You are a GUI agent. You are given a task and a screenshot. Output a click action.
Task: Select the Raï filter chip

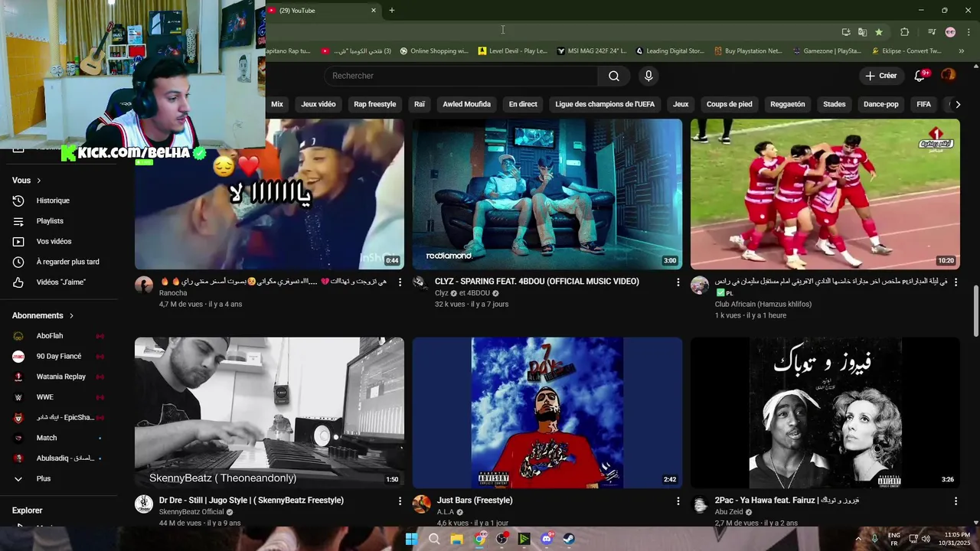pos(420,104)
